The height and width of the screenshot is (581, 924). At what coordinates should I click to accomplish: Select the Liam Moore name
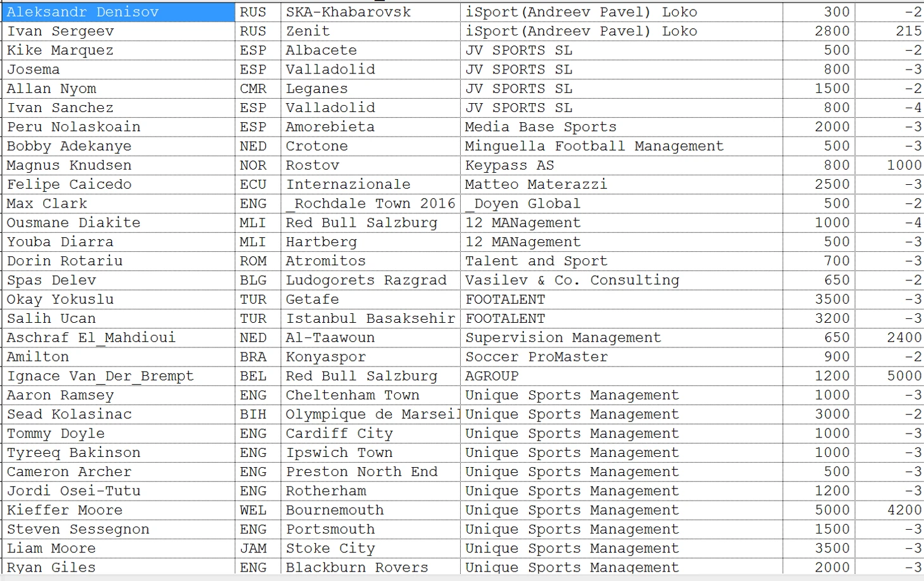tap(118, 548)
